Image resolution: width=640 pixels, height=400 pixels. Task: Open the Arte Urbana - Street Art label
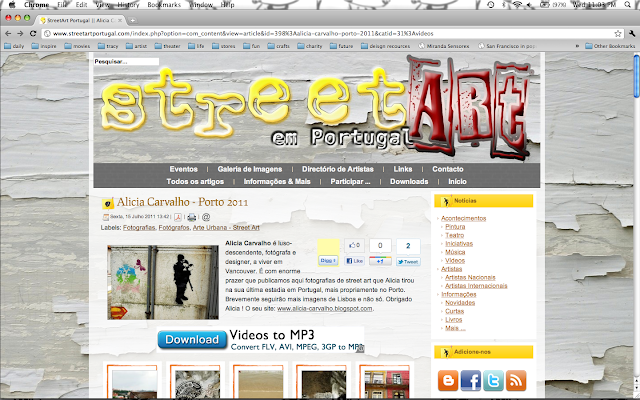(226, 227)
